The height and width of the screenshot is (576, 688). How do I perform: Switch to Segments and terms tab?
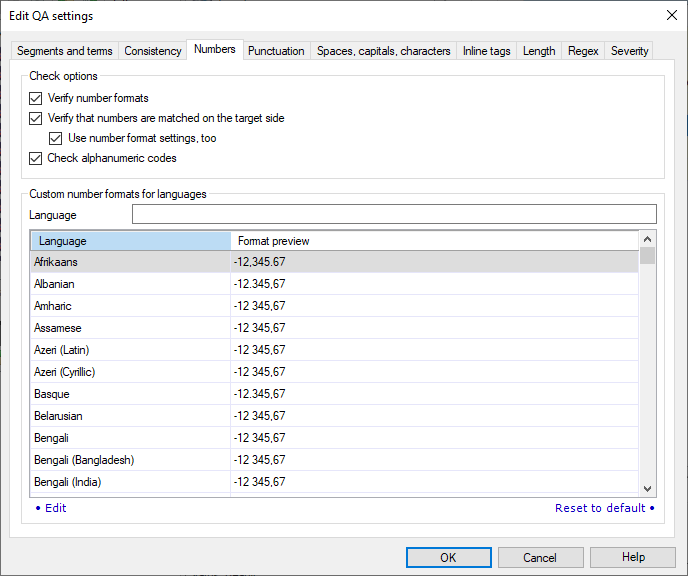[64, 51]
